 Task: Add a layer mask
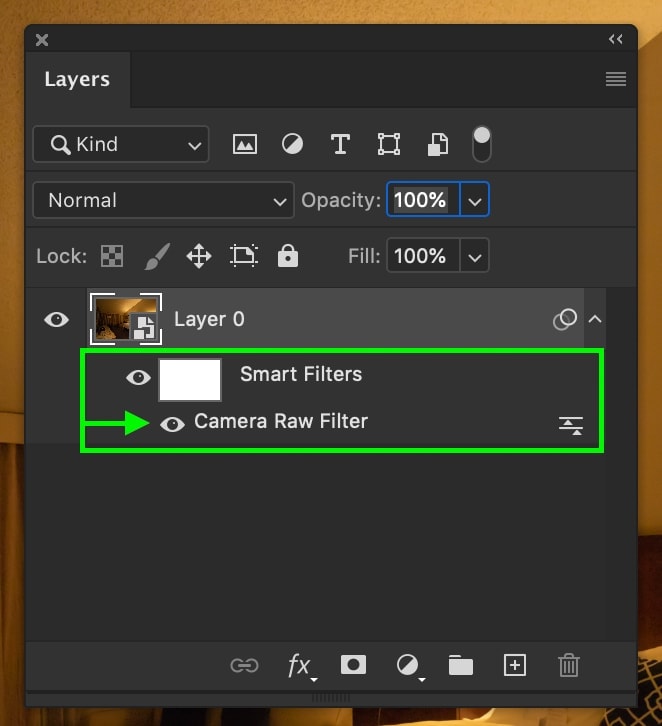353,665
